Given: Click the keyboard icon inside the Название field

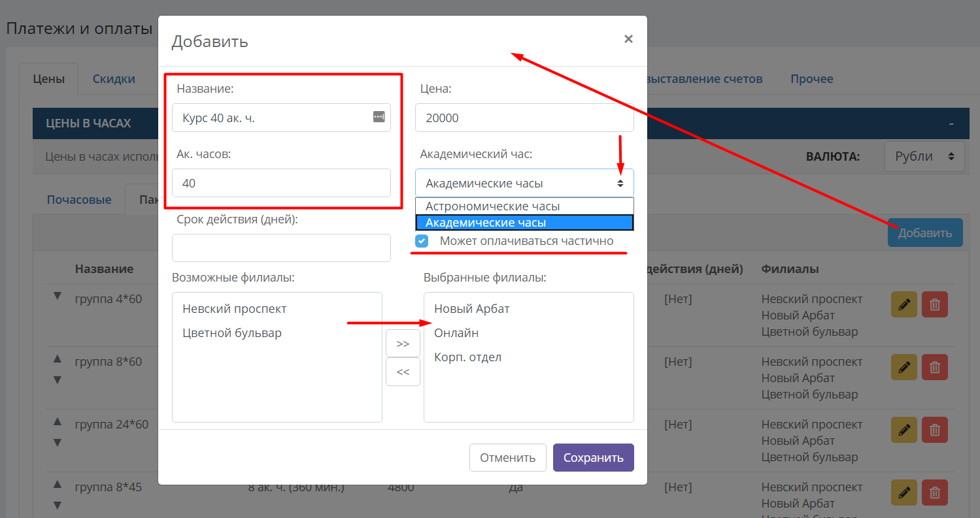Looking at the screenshot, I should 379,117.
